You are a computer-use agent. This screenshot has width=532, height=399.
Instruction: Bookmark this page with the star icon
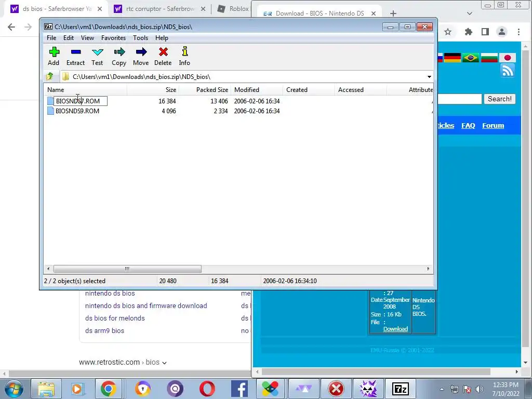point(448,32)
